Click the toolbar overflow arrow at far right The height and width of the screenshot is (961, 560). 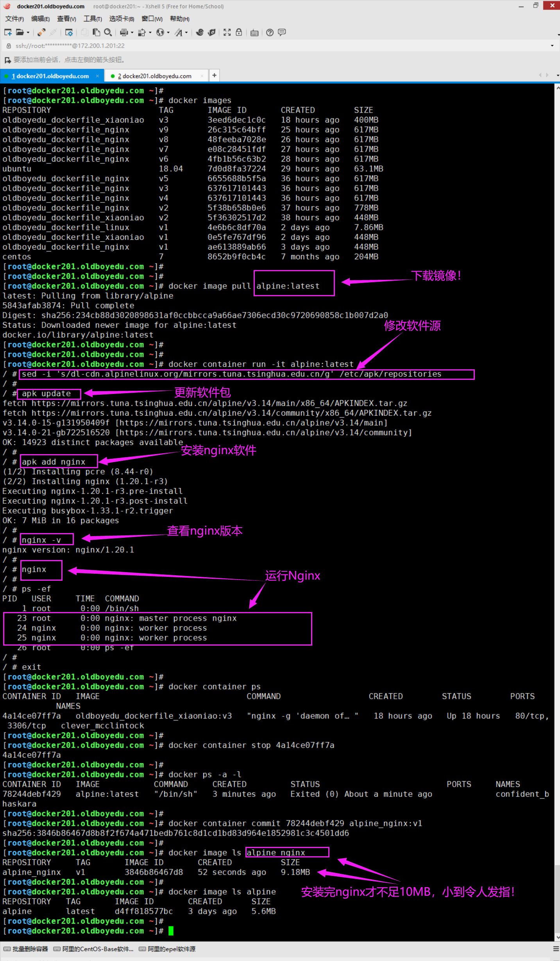558,34
